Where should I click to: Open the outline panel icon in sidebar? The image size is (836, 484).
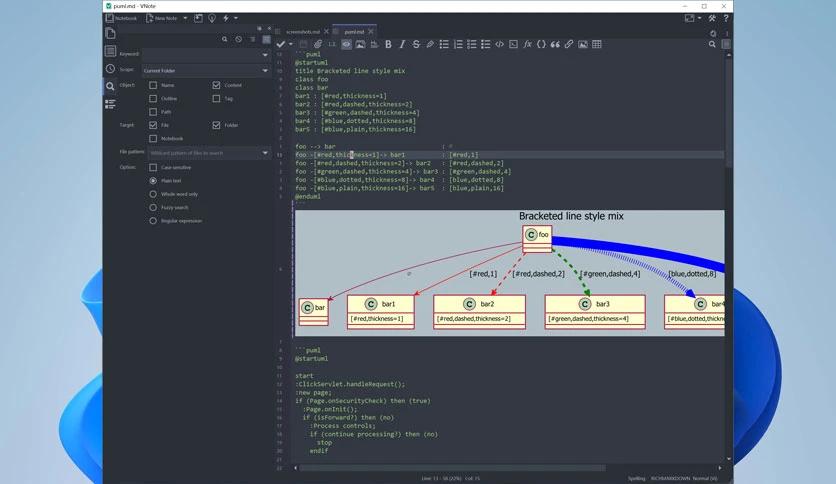pyautogui.click(x=110, y=104)
